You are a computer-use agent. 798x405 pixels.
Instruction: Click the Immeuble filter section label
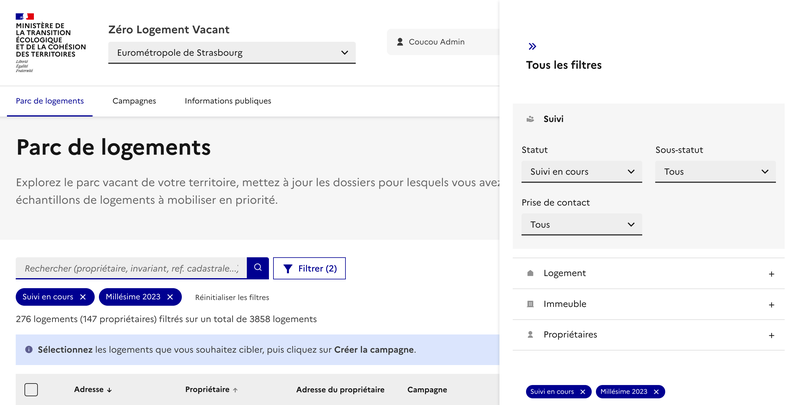click(565, 304)
